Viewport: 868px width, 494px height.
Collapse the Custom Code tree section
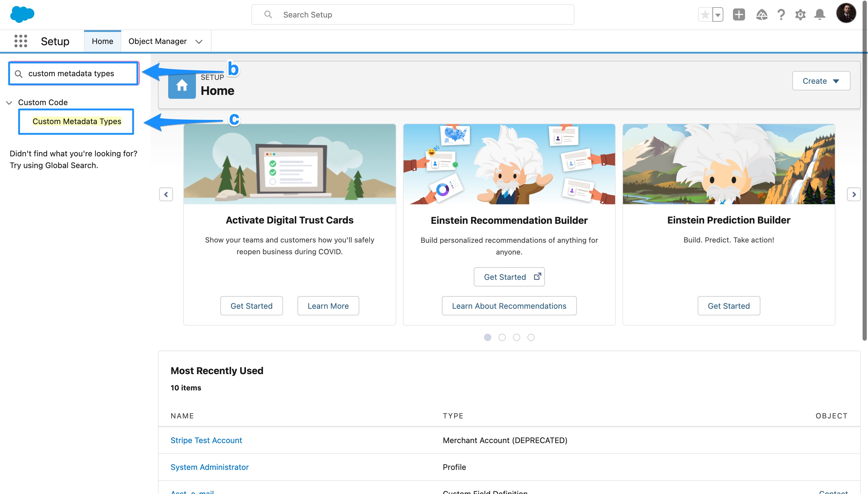tap(9, 102)
